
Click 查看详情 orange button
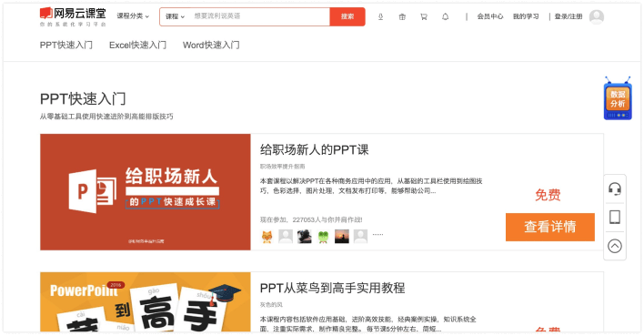point(550,227)
